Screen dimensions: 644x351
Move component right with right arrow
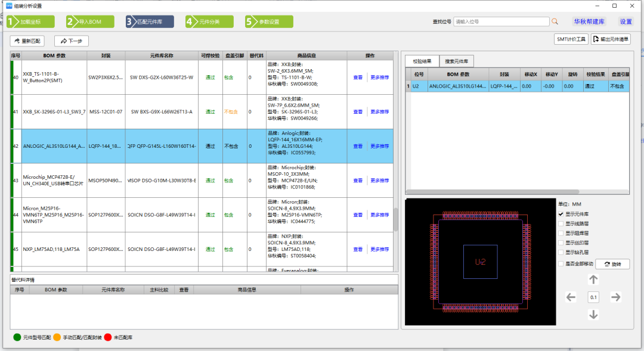click(x=615, y=297)
